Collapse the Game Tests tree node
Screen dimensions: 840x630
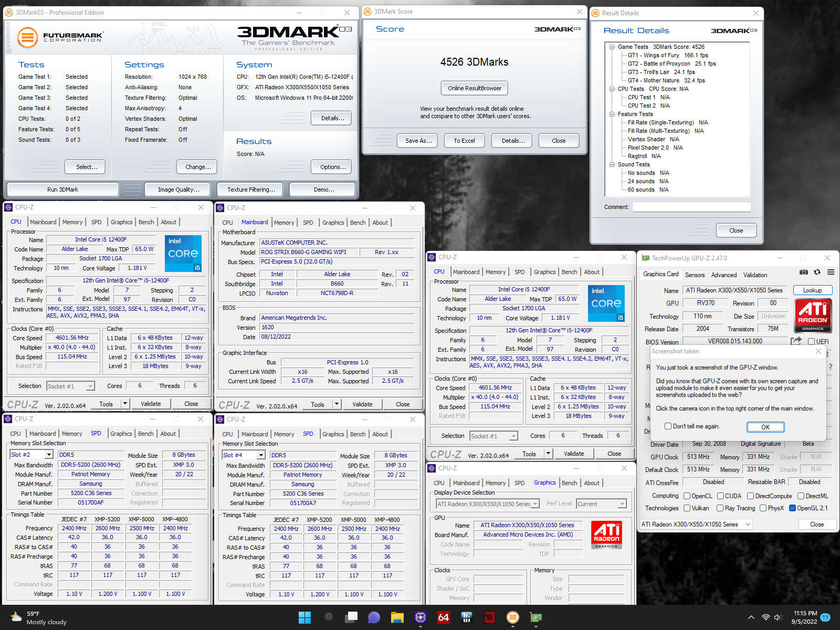612,47
